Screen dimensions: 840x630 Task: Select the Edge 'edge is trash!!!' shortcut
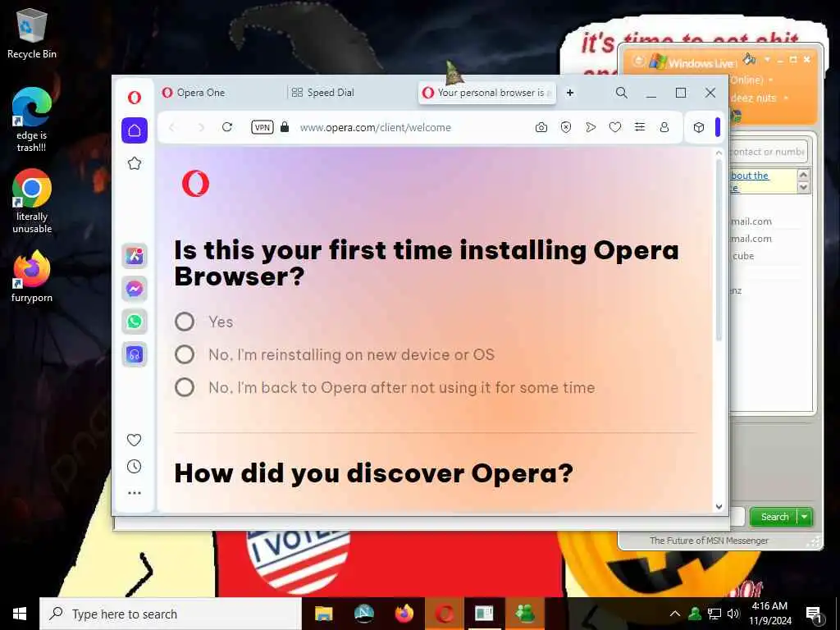click(32, 120)
